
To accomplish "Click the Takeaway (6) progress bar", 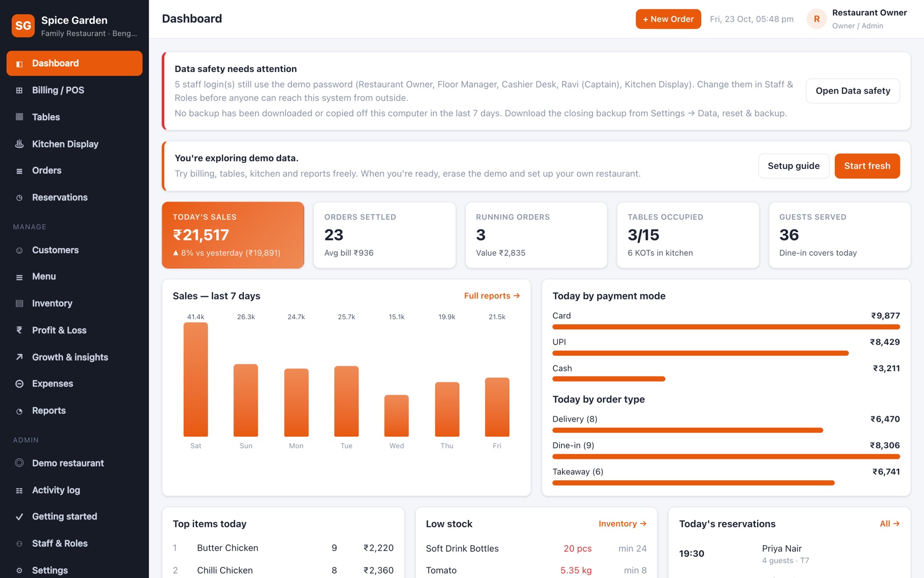I will [694, 483].
